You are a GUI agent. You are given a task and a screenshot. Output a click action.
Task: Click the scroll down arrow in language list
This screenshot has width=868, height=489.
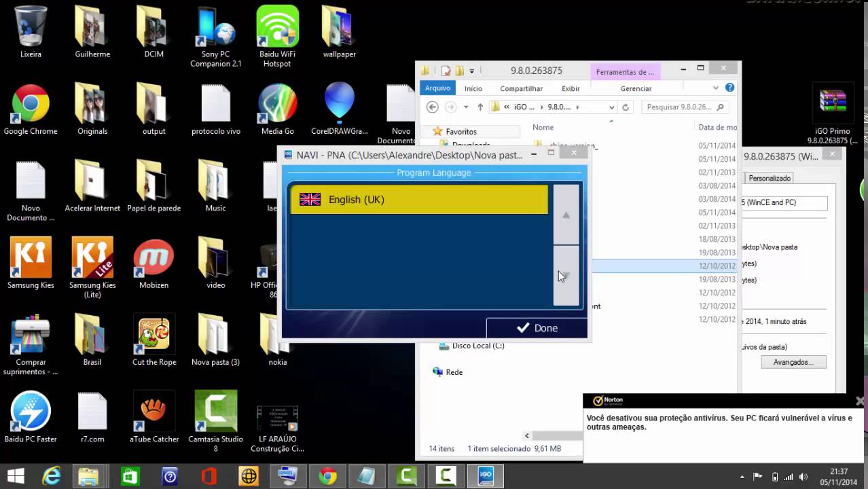tap(566, 276)
